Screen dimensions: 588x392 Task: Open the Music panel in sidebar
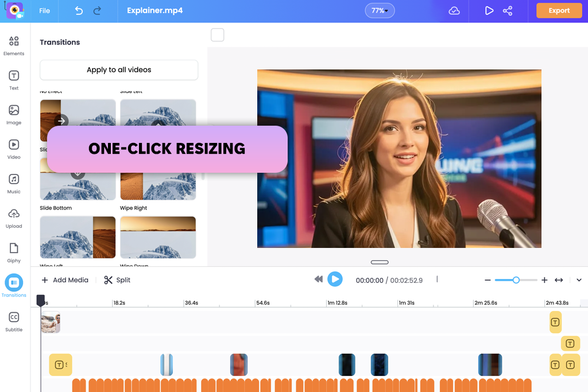(14, 184)
